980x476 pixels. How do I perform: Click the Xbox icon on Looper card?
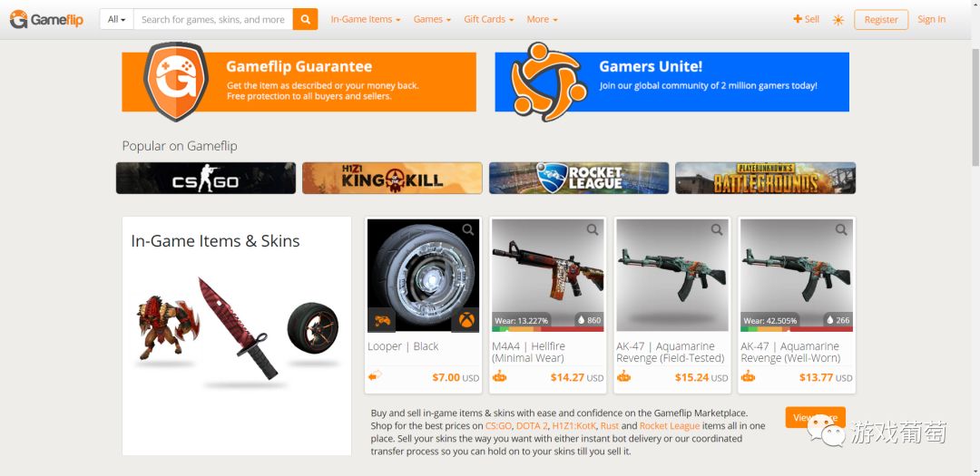[x=465, y=320]
